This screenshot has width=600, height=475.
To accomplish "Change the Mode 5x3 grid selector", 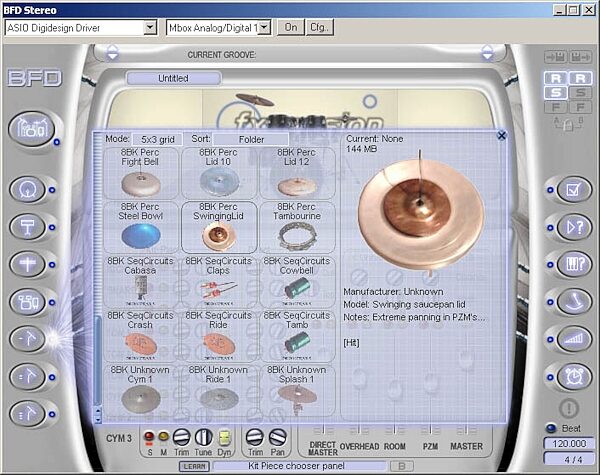I will pyautogui.click(x=157, y=139).
